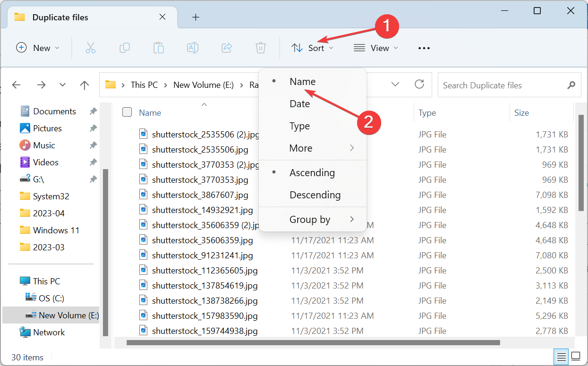Click the Cut scissors icon in toolbar
Screen dimensions: 588x366
91,48
